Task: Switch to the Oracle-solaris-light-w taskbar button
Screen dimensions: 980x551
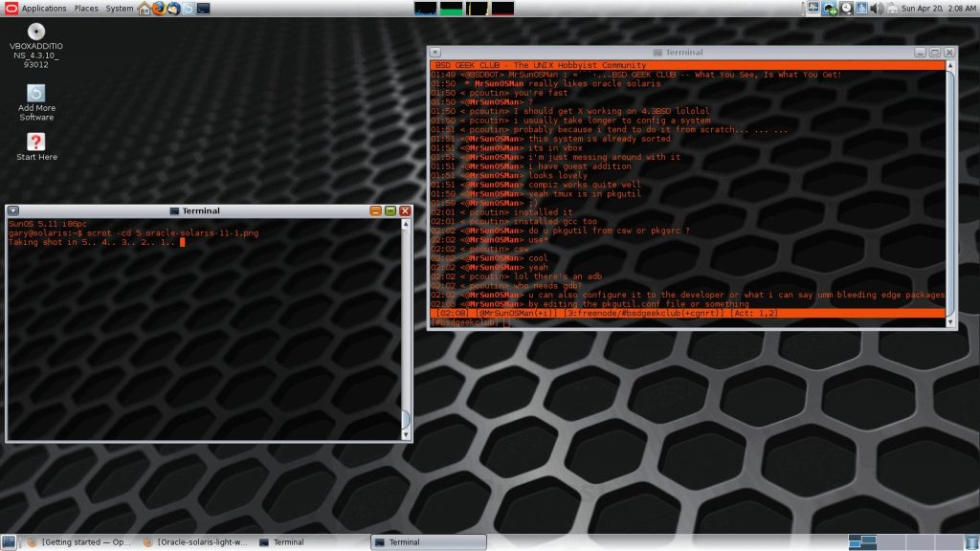Action: click(195, 542)
